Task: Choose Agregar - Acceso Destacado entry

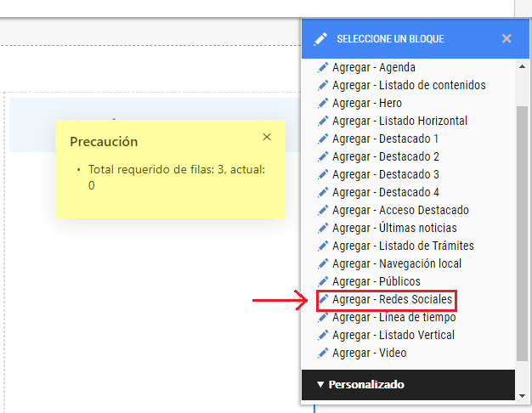Action: point(400,211)
